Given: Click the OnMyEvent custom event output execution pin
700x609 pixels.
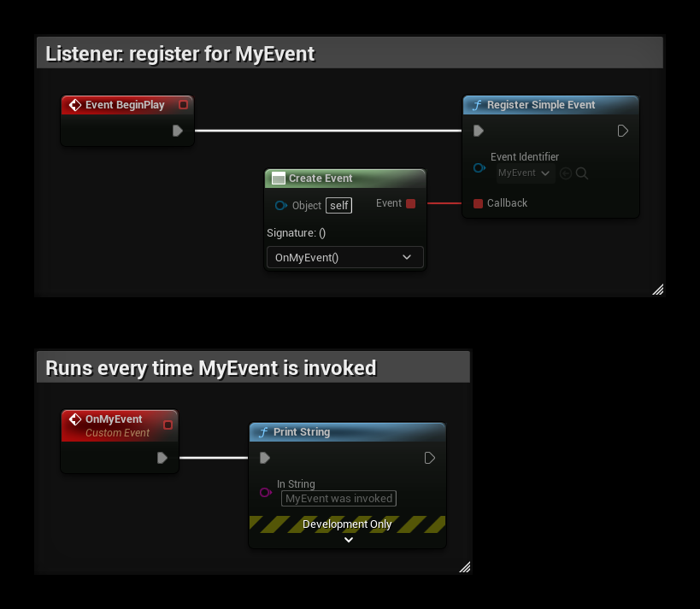Looking at the screenshot, I should pos(162,458).
